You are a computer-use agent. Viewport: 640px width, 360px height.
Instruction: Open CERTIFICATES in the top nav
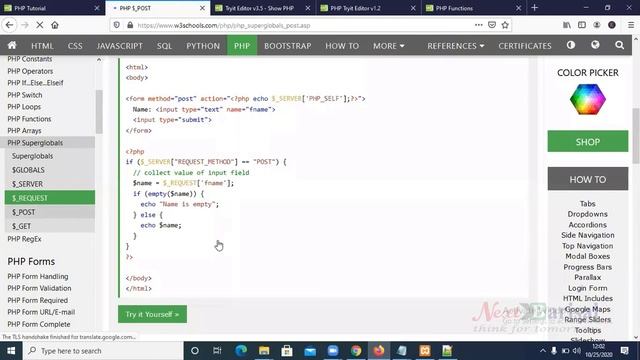click(524, 46)
